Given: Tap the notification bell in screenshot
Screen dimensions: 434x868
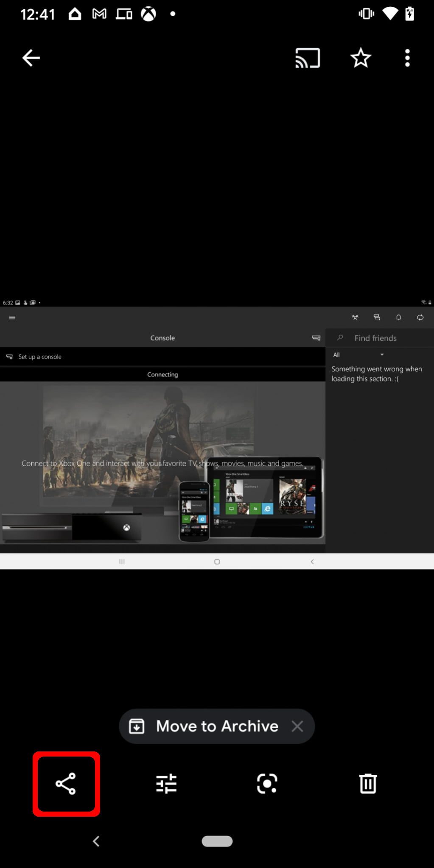Looking at the screenshot, I should coord(398,317).
